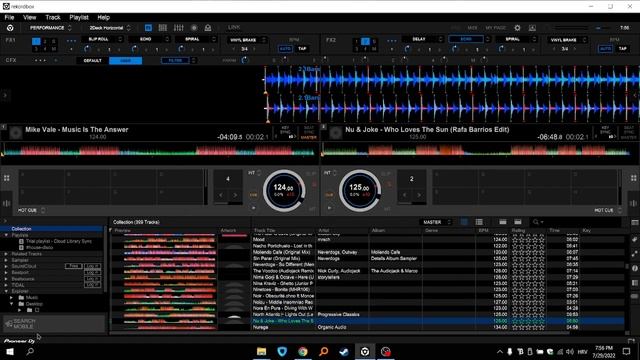Collapse the Playlists tree node

6,236
